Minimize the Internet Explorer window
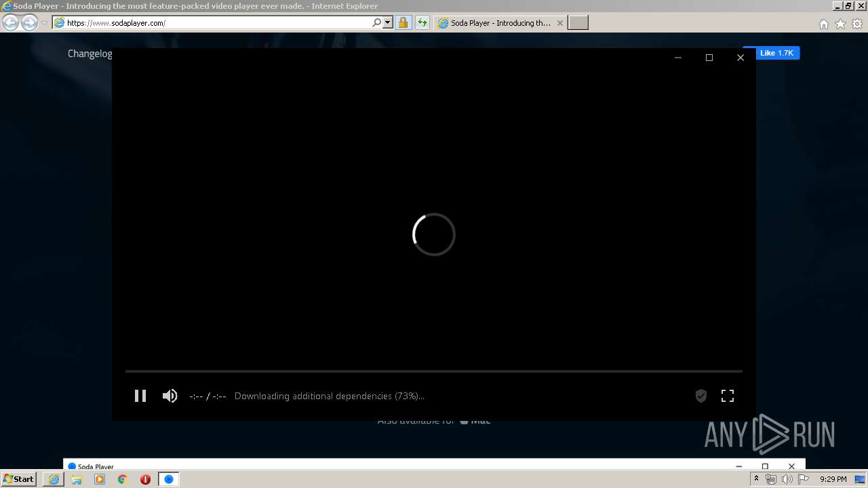Image resolution: width=868 pixels, height=488 pixels. click(x=837, y=5)
